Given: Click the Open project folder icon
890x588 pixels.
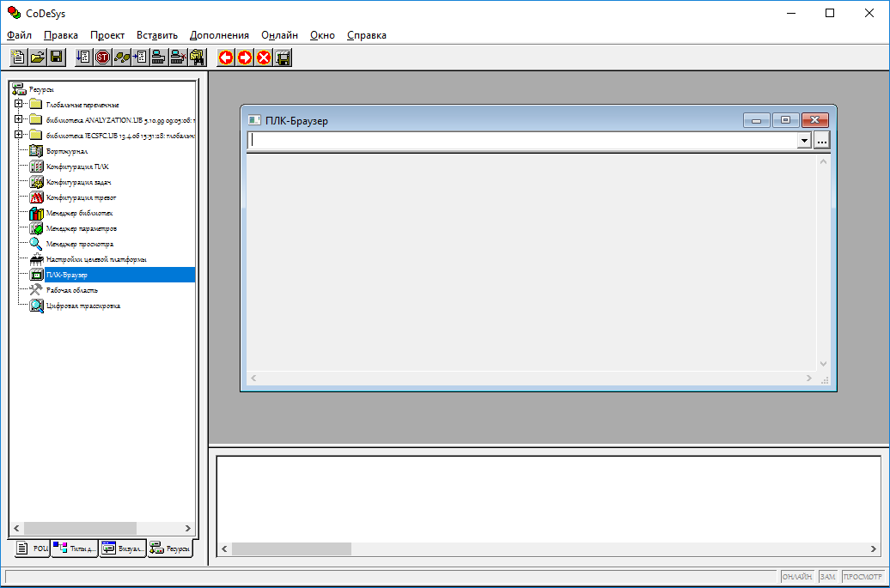Looking at the screenshot, I should 37,58.
